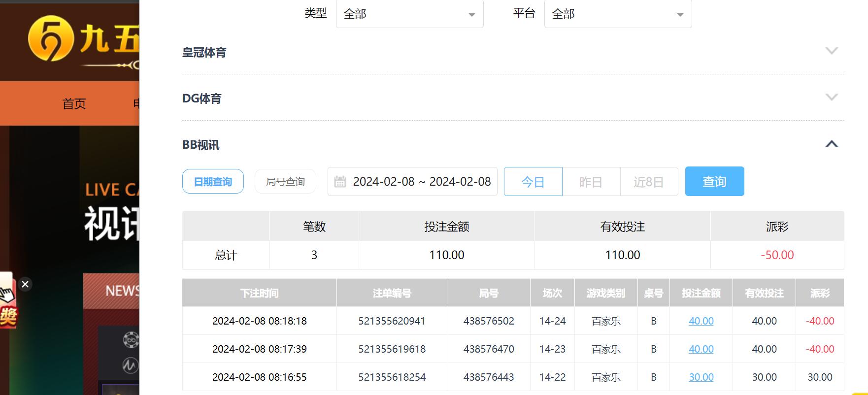Image resolution: width=868 pixels, height=395 pixels.
Task: Switch to 局号查询 query mode
Action: (285, 182)
